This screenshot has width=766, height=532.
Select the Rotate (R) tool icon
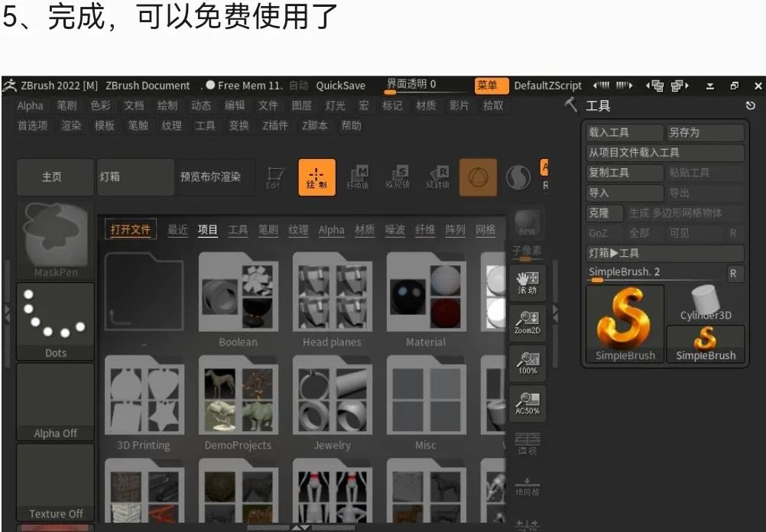pos(437,177)
